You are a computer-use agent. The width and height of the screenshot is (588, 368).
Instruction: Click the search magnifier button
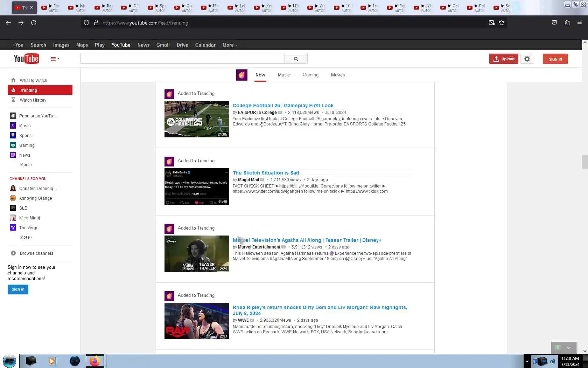[x=296, y=59]
